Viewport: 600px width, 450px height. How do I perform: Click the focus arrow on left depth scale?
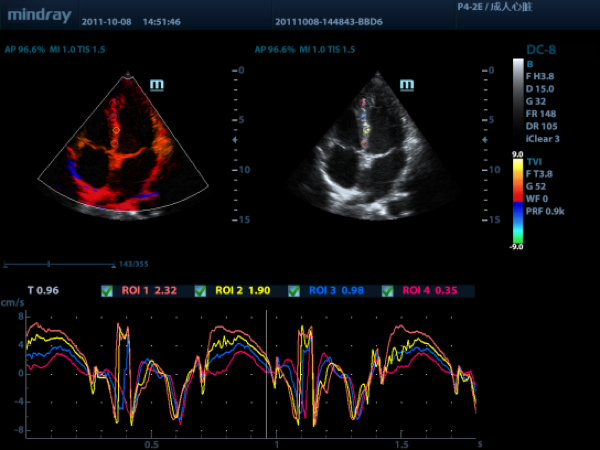click(235, 140)
